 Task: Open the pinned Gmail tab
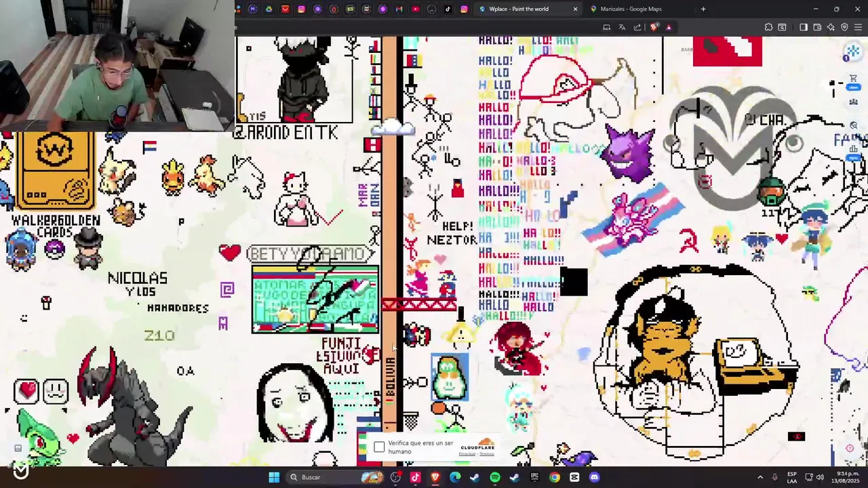pyautogui.click(x=399, y=9)
